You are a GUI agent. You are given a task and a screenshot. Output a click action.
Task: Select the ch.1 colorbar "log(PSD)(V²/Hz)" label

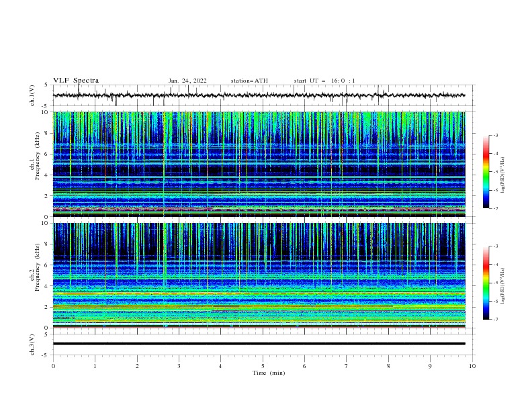click(502, 175)
